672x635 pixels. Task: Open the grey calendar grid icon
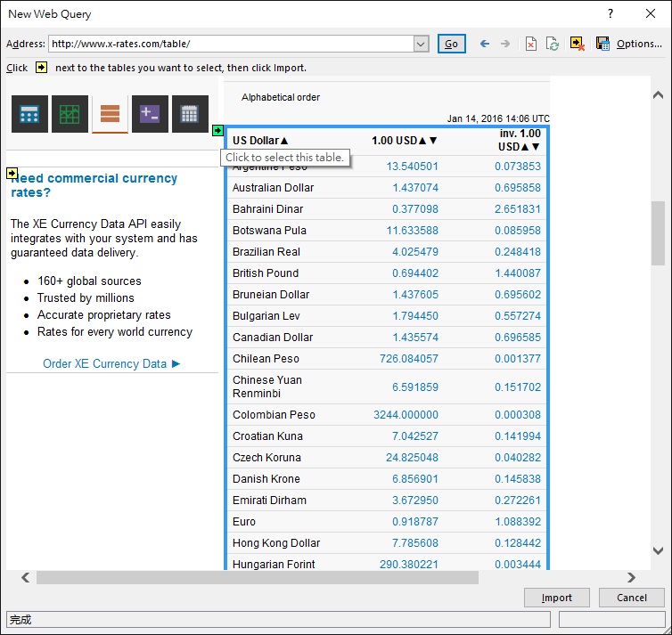tap(190, 113)
